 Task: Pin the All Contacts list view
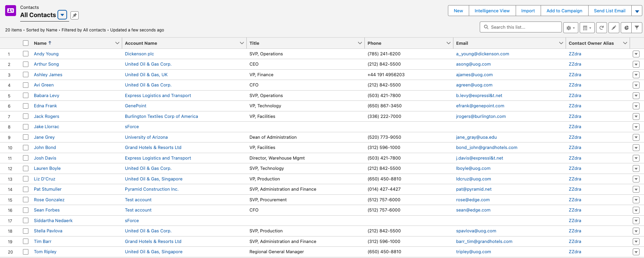tap(75, 15)
